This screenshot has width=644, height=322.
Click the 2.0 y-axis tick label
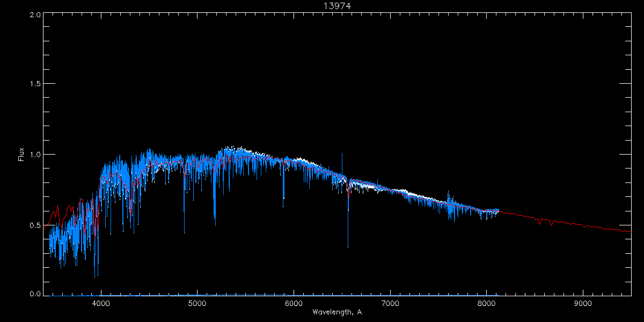pos(35,15)
